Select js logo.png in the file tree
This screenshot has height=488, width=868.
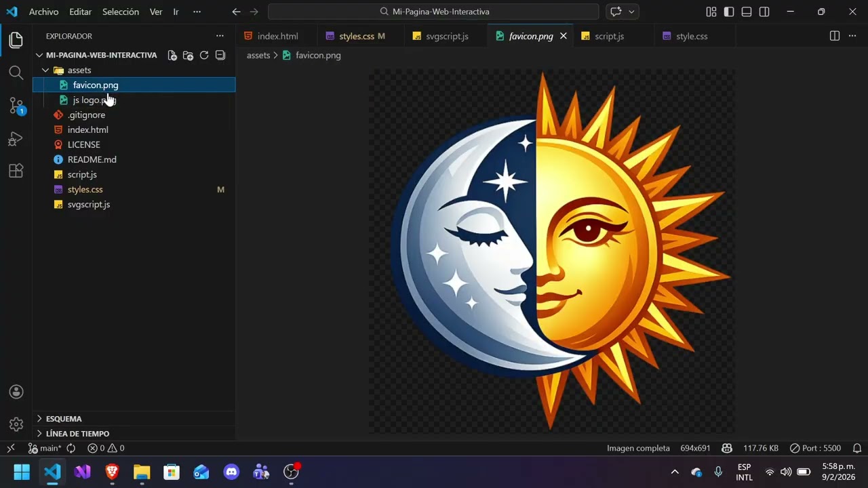click(134, 100)
